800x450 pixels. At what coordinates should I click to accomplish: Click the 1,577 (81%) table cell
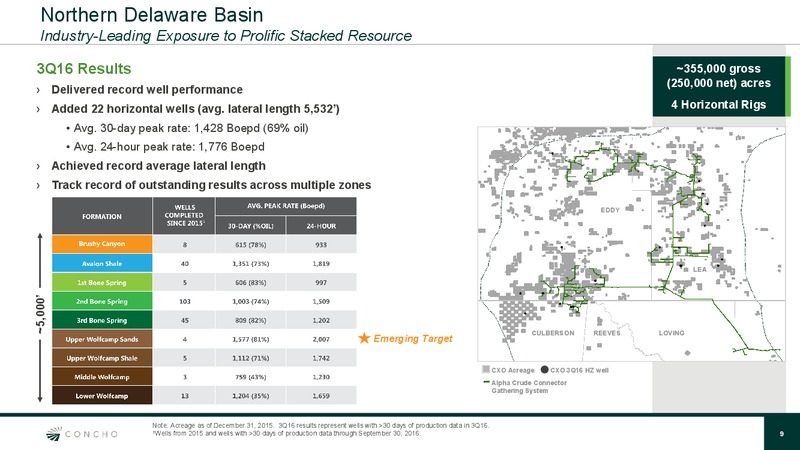tap(251, 339)
